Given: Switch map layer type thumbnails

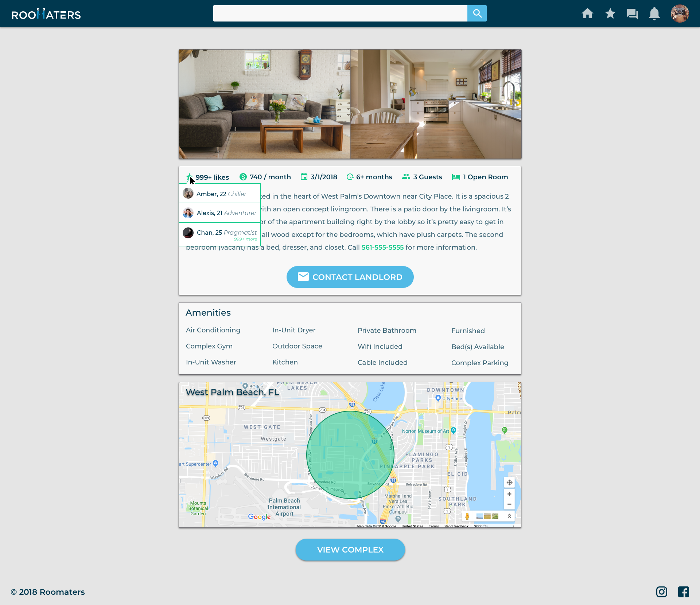Looking at the screenshot, I should click(487, 516).
